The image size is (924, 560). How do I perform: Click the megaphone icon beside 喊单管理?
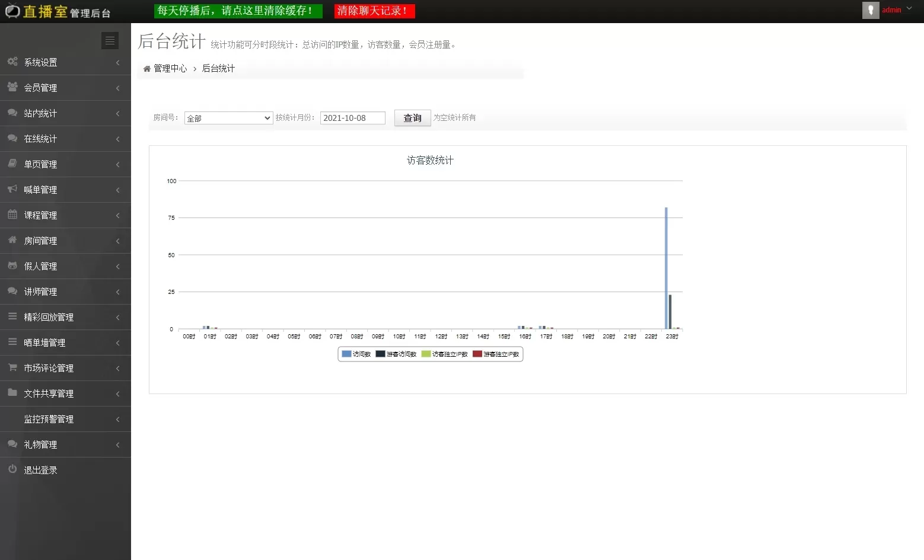point(12,189)
